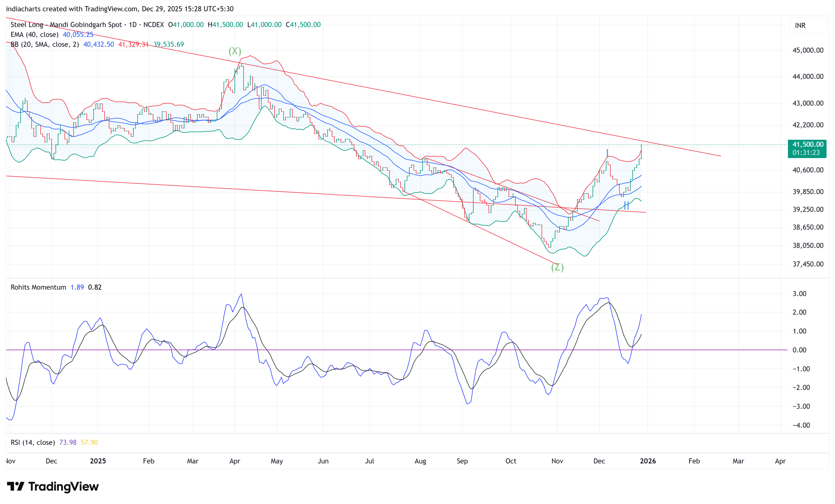Click the 45,000.00 price axis label
Viewport: 835px width, 504px height.
808,50
